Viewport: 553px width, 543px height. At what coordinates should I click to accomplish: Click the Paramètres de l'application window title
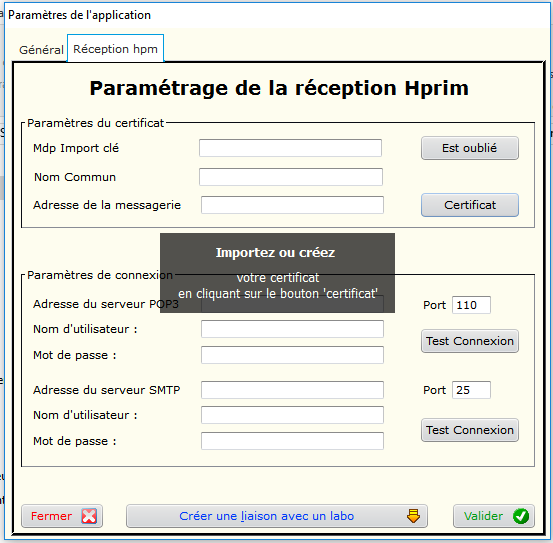pyautogui.click(x=79, y=15)
